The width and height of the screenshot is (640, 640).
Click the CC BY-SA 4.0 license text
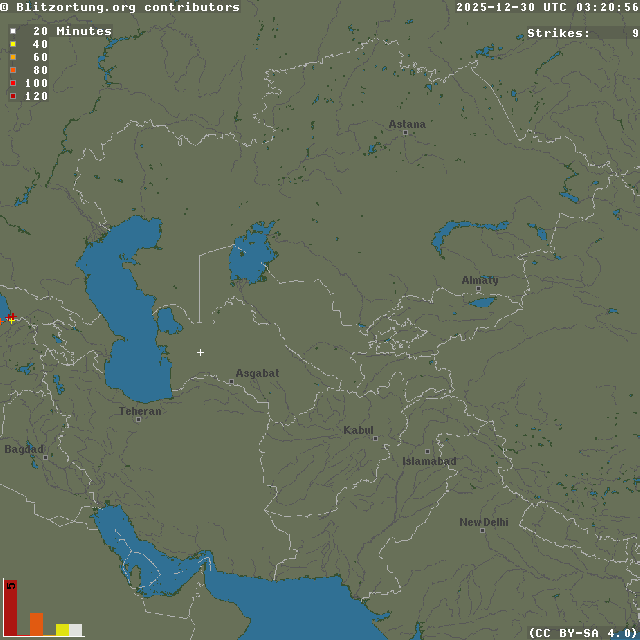coord(582,632)
